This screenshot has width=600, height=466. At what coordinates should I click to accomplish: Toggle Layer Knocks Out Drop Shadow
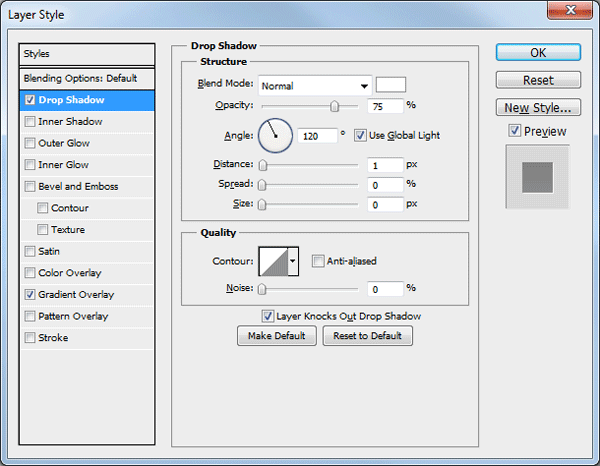267,316
